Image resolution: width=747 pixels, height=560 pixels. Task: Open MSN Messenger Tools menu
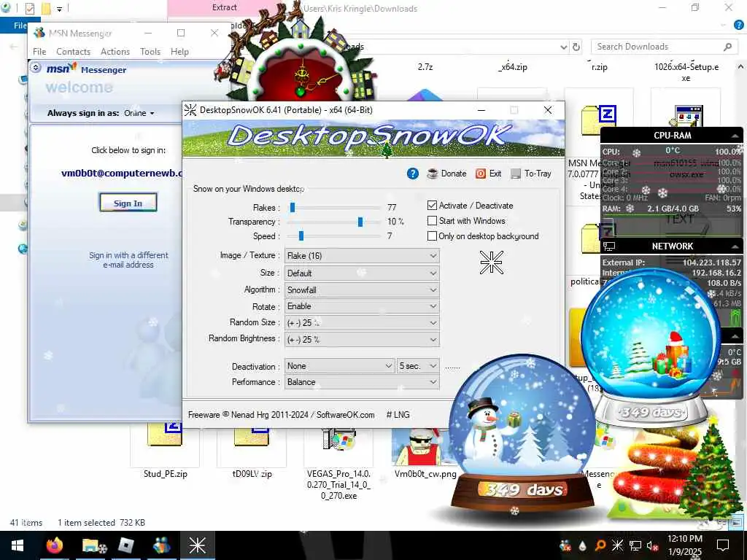150,52
